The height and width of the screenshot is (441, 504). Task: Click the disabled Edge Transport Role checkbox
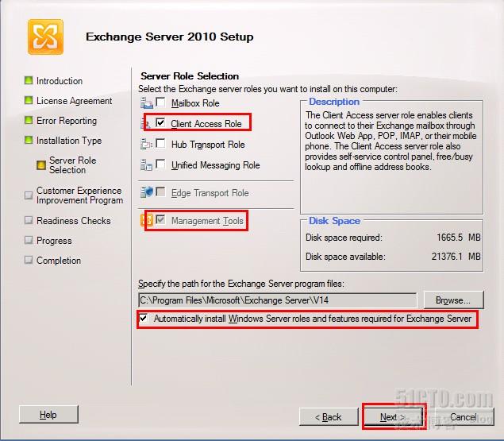[x=160, y=191]
